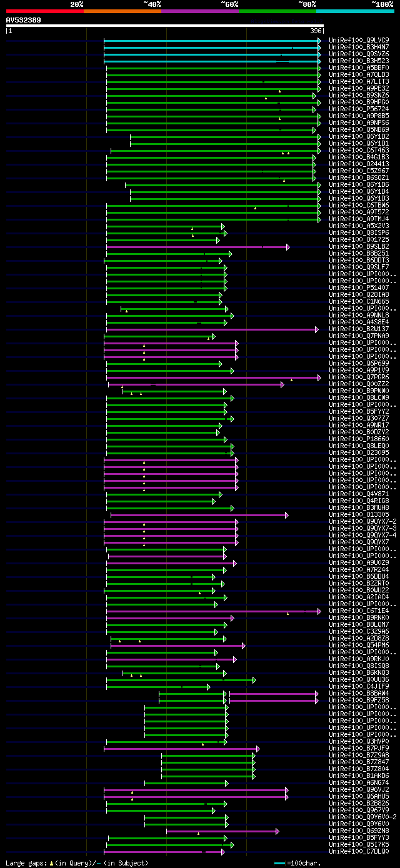Select the UniRef100_Q9Y6V0-2 label
The image size is (400, 868).
362,817
